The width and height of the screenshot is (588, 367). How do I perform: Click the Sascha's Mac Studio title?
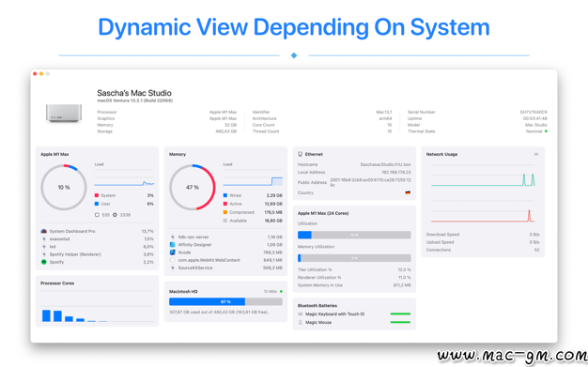pos(134,93)
